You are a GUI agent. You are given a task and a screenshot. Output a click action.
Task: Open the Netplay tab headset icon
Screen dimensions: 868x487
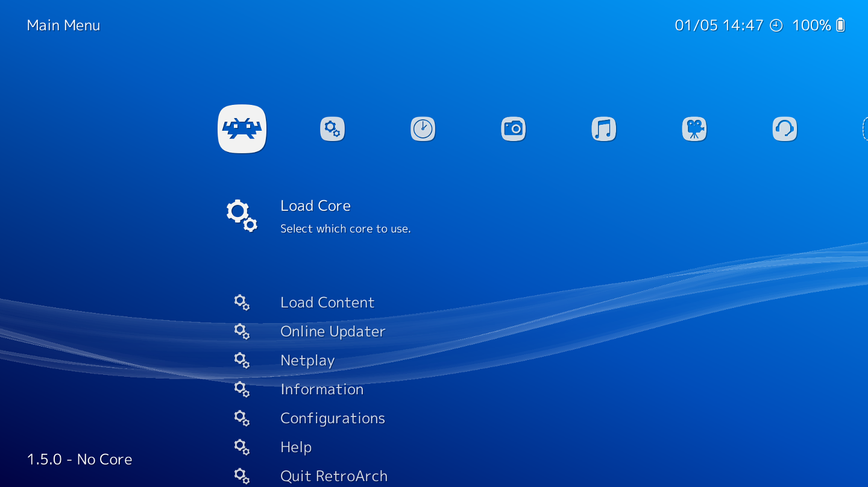(x=784, y=129)
